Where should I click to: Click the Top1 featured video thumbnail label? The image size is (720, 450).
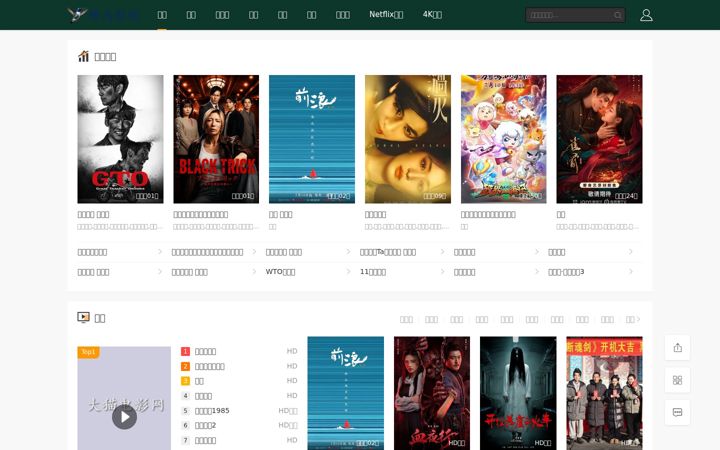point(88,352)
